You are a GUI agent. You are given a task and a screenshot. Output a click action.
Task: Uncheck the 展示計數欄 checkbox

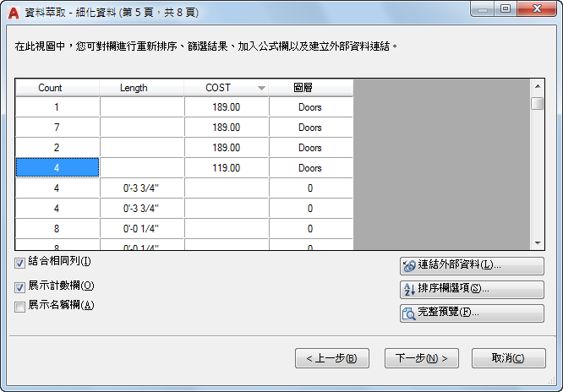[x=19, y=287]
